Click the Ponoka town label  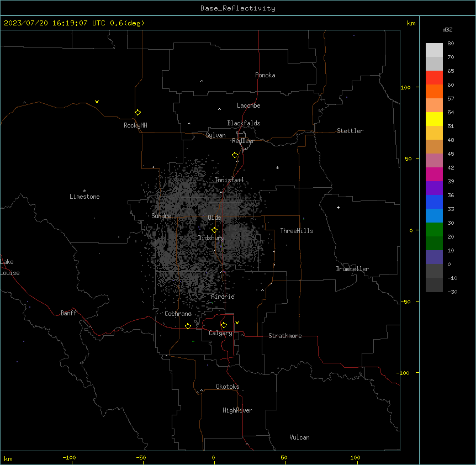pyautogui.click(x=265, y=75)
